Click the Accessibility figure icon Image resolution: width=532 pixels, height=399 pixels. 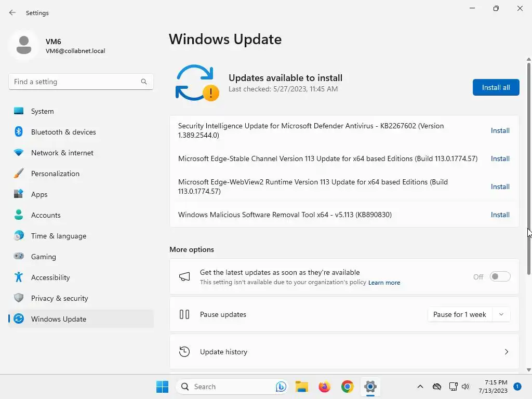[x=19, y=277]
